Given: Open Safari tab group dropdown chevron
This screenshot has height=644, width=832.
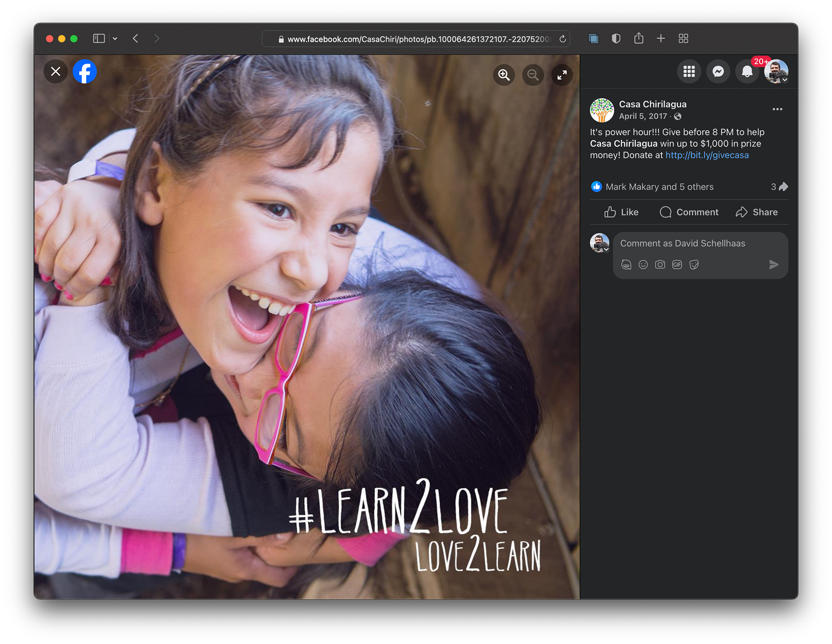Looking at the screenshot, I should coord(115,39).
